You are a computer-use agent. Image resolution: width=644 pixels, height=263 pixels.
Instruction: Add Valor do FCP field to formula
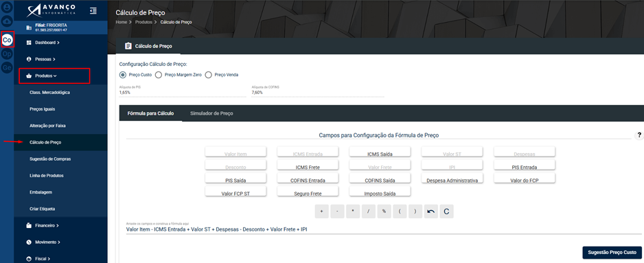(x=525, y=179)
